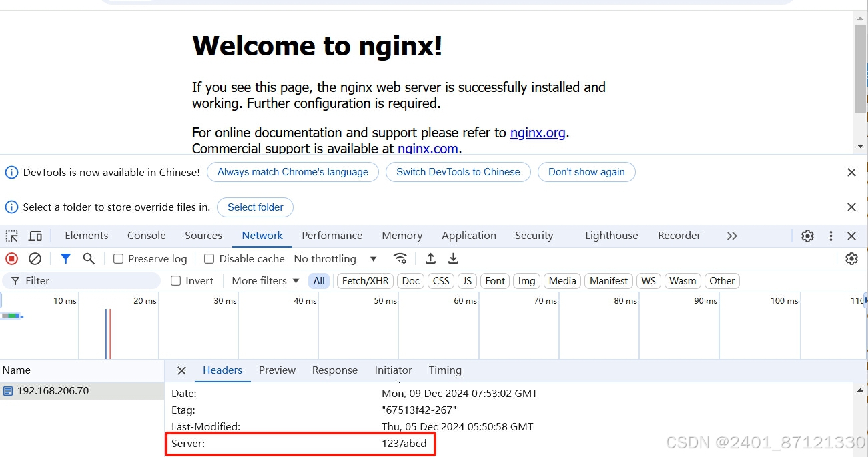
Task: Open the Performance tab
Action: [x=332, y=236]
